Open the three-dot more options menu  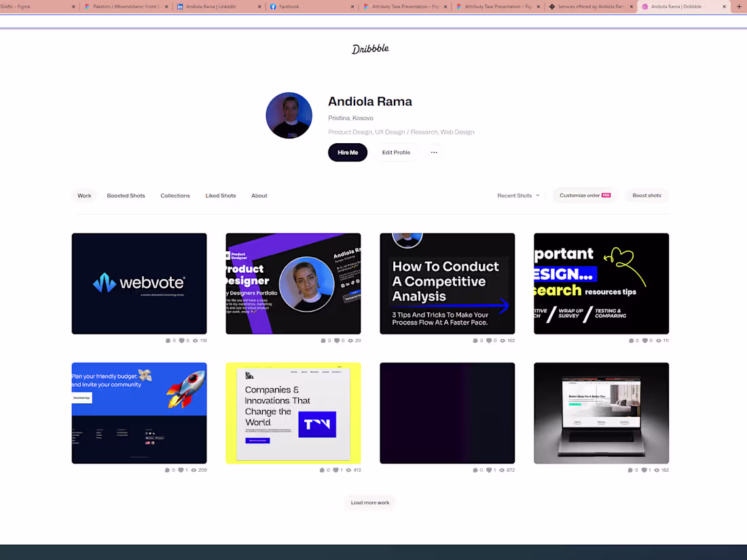click(434, 152)
